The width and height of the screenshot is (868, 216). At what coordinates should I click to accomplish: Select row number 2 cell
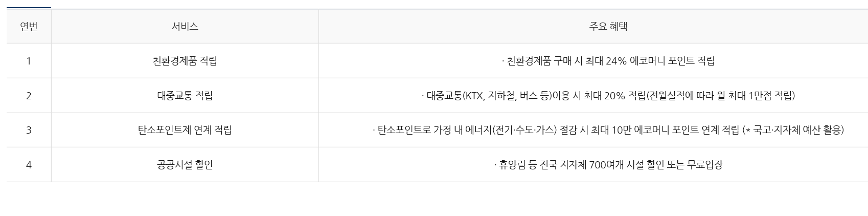coord(29,96)
